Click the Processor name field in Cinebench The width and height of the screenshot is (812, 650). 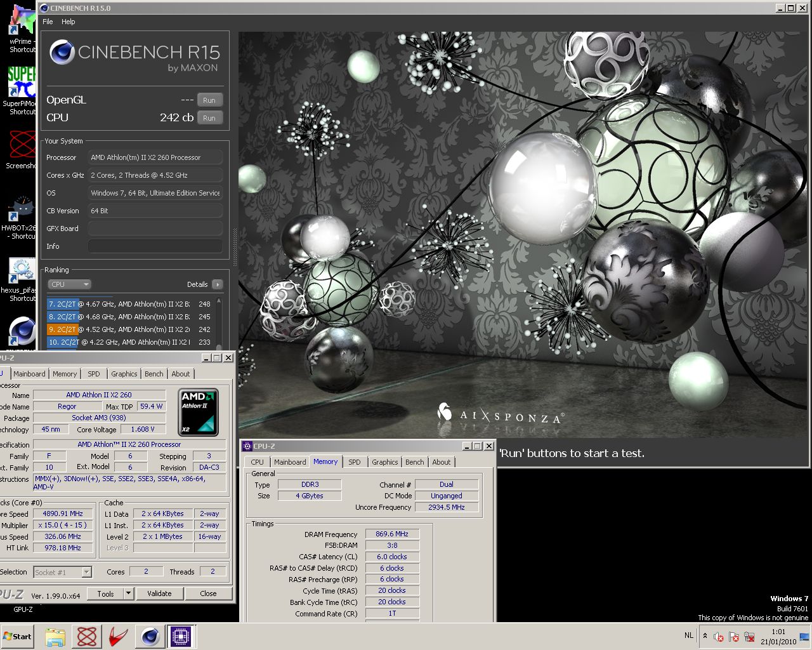(x=155, y=157)
